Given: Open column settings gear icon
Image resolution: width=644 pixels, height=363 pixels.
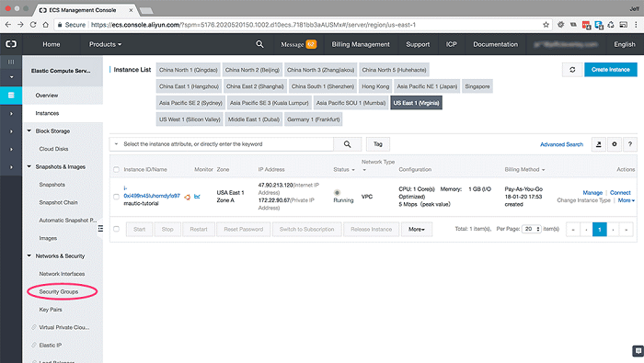Looking at the screenshot, I should click(615, 144).
